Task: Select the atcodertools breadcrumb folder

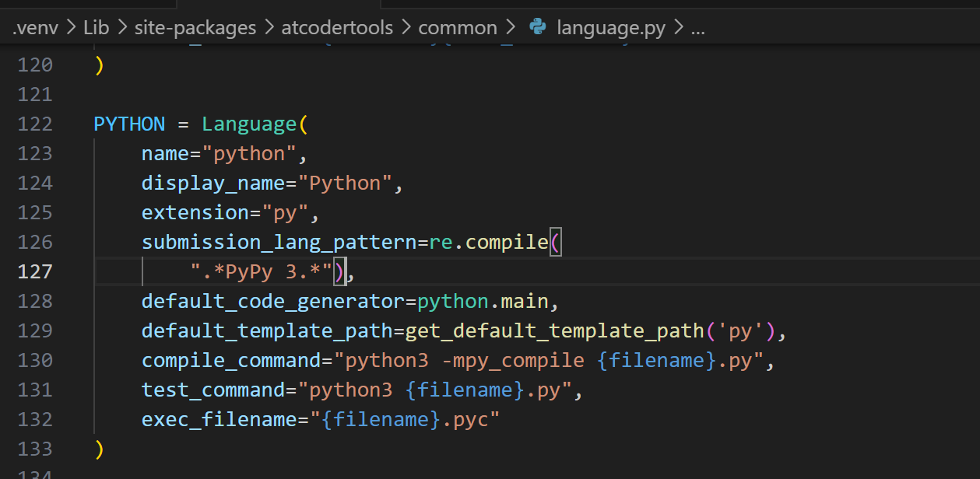Action: [x=337, y=27]
